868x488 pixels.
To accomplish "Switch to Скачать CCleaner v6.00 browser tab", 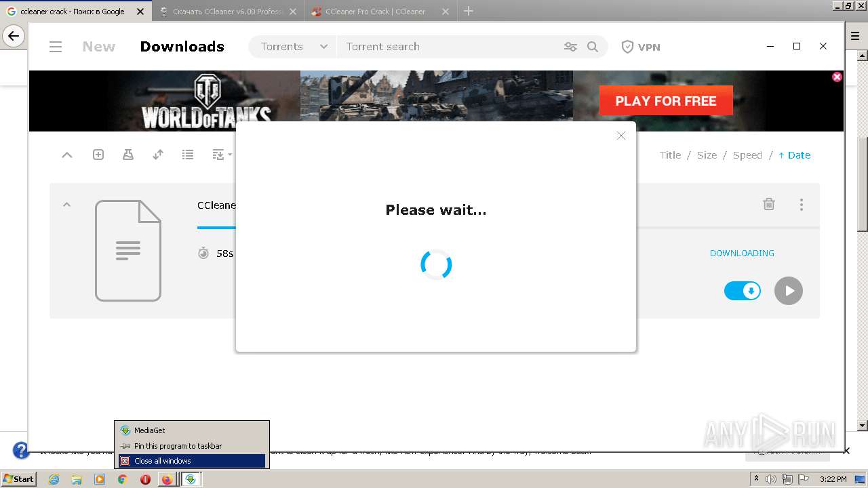I will 228,12.
